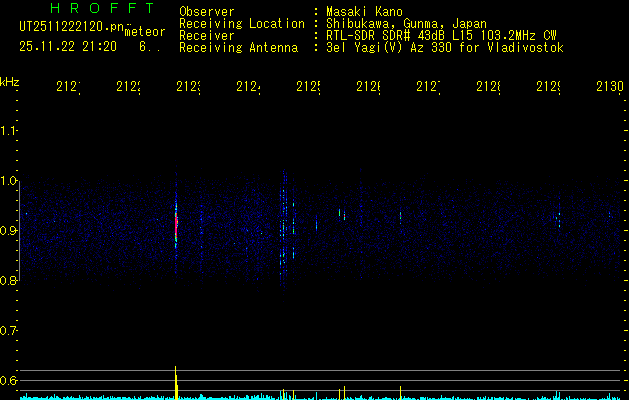
Task: Select the date stamp 25.11.22 21:20
Action: pos(68,47)
